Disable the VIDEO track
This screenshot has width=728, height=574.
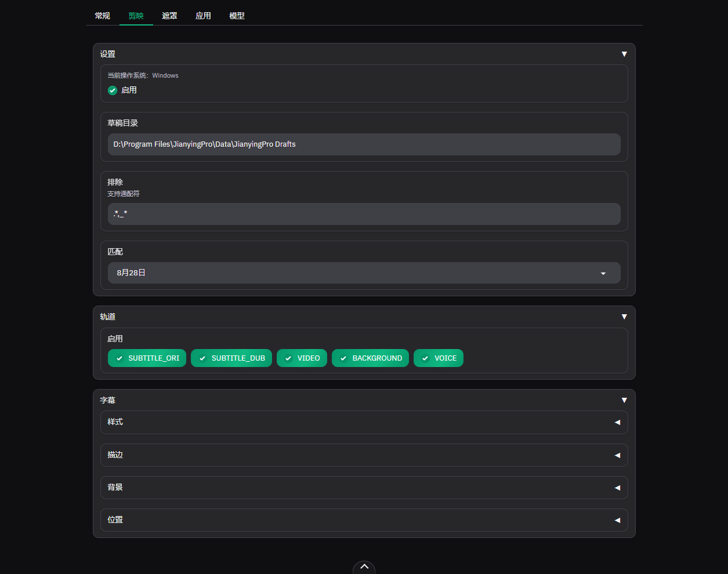tap(302, 358)
